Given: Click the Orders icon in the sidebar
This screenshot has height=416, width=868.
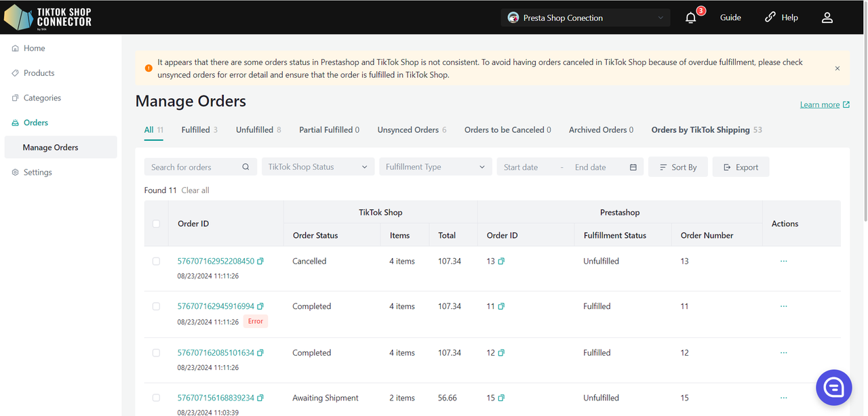Looking at the screenshot, I should click(15, 123).
